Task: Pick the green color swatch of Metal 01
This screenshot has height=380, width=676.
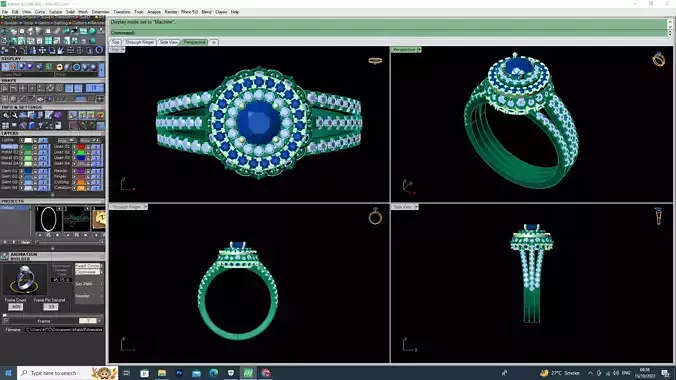Action: click(28, 147)
